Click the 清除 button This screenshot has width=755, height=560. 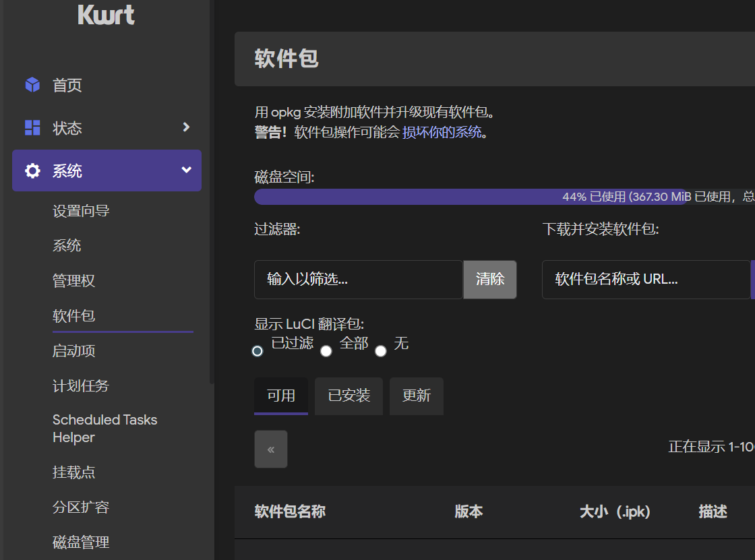coord(490,279)
